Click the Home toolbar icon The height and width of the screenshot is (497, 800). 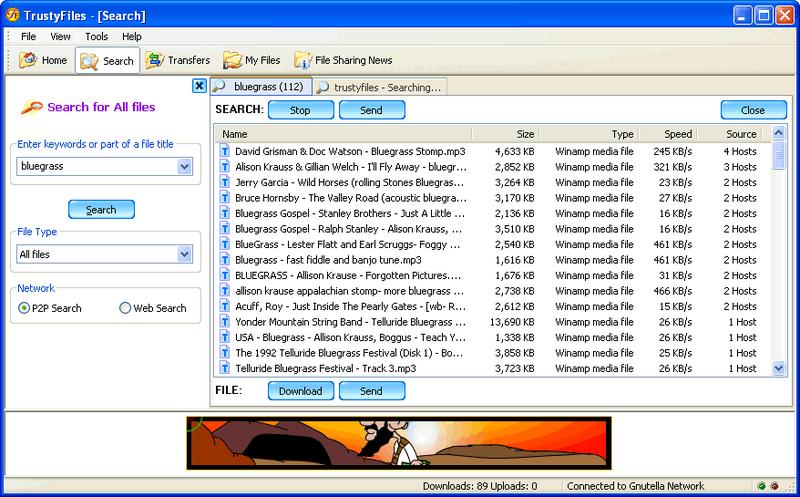click(x=28, y=60)
